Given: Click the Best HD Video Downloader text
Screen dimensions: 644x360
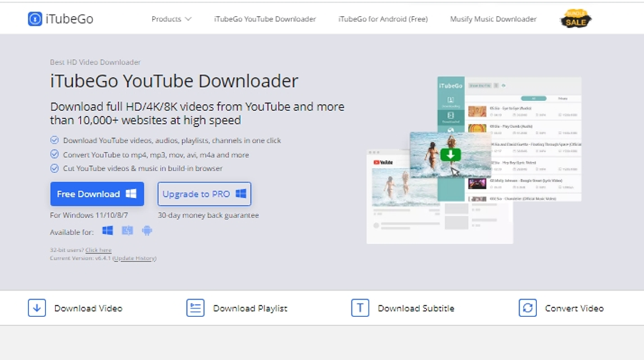Looking at the screenshot, I should (x=95, y=62).
